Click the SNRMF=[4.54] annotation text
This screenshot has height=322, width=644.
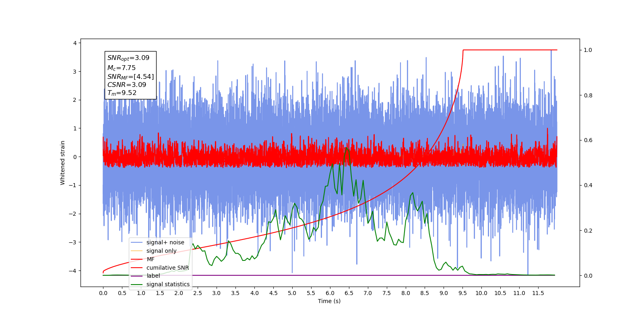click(x=130, y=76)
